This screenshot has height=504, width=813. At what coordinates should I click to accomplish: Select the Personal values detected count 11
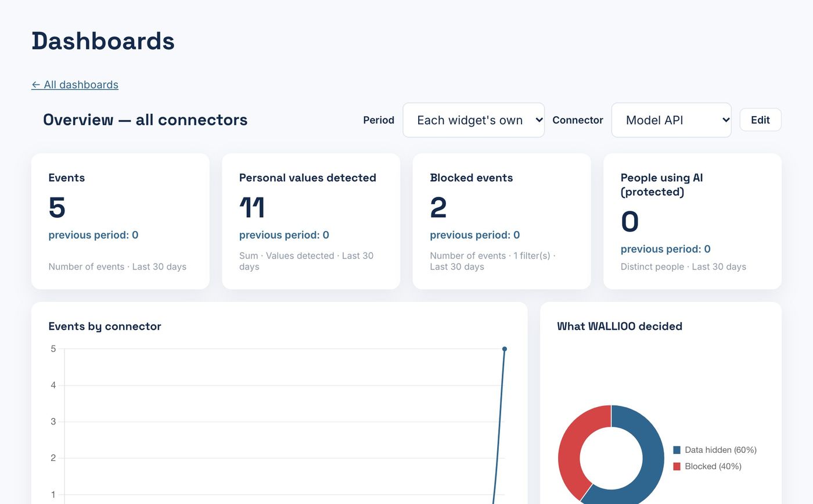point(252,208)
